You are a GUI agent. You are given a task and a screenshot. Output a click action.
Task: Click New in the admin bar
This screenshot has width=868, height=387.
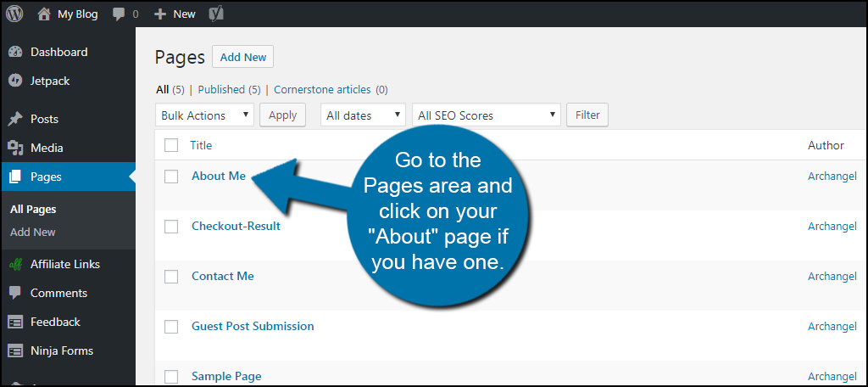click(184, 14)
